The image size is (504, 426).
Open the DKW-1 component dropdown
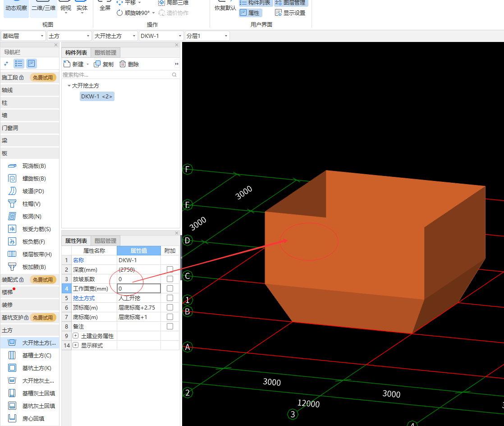click(161, 36)
